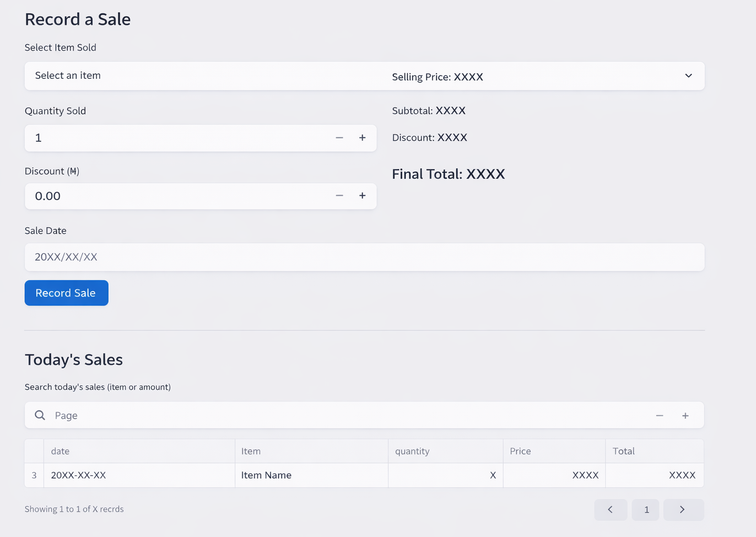The height and width of the screenshot is (537, 756).
Task: Sort table by the Total column header
Action: coord(623,451)
